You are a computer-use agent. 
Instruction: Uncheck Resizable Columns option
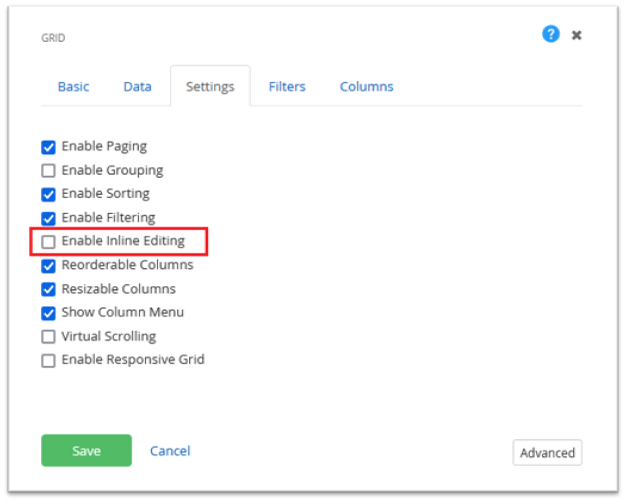coord(48,289)
